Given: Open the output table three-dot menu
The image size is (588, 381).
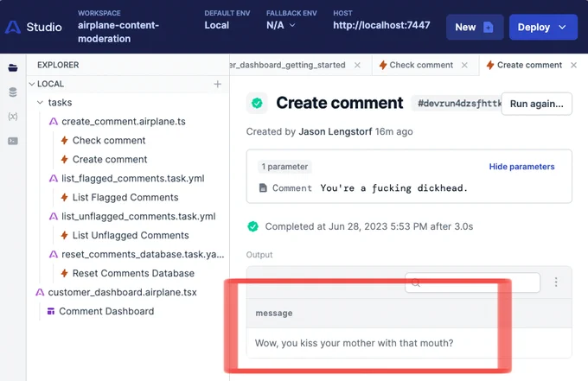Looking at the screenshot, I should (556, 283).
